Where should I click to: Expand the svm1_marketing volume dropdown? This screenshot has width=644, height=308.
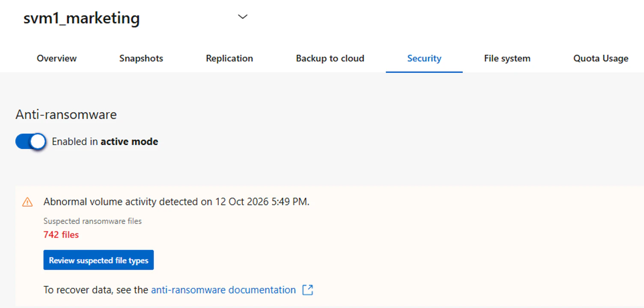coord(243,17)
